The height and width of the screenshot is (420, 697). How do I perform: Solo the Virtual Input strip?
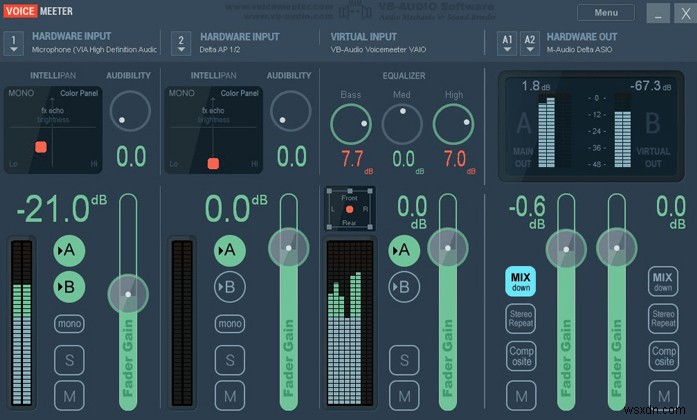pos(404,360)
